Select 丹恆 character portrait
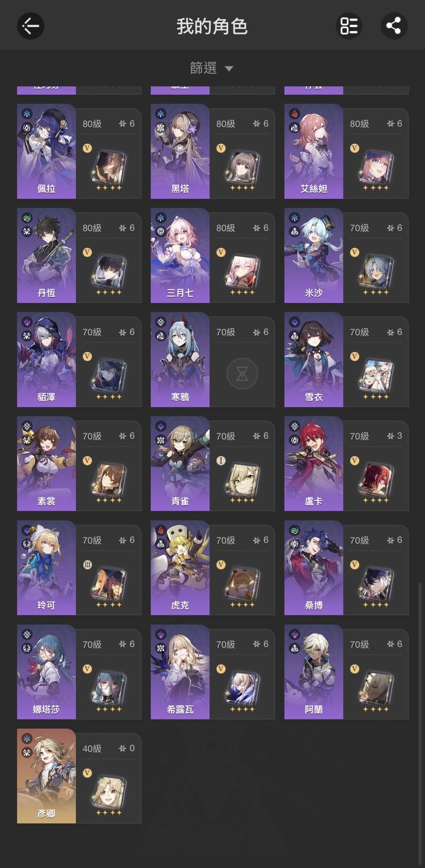 click(46, 256)
